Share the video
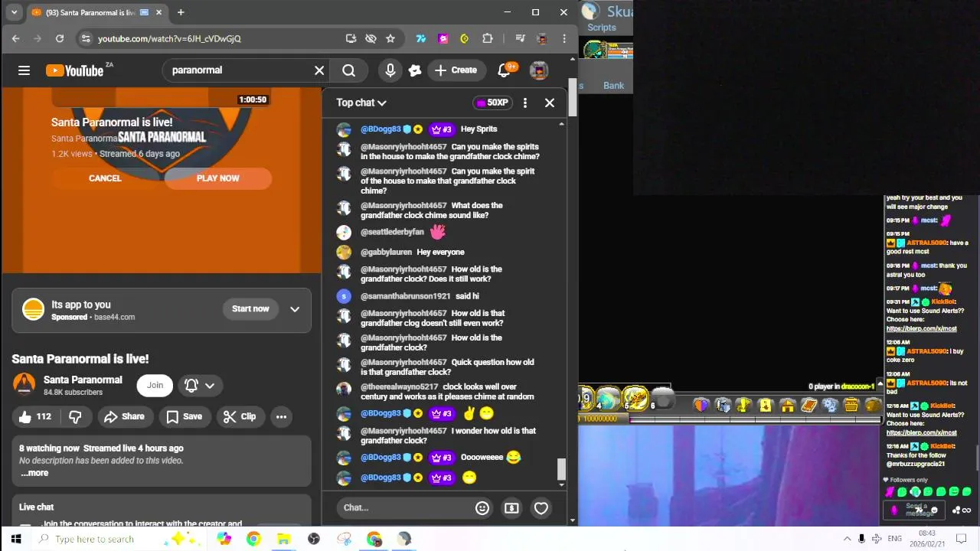 [x=124, y=416]
